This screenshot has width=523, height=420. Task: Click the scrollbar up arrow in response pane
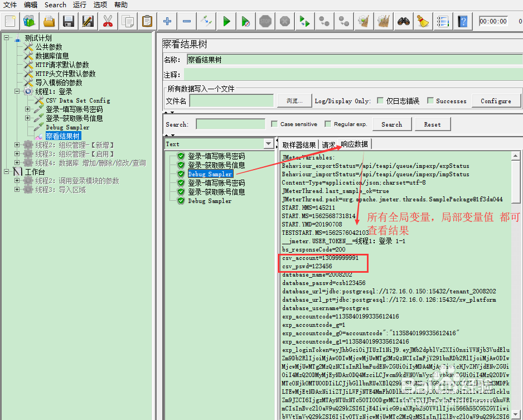pos(516,156)
